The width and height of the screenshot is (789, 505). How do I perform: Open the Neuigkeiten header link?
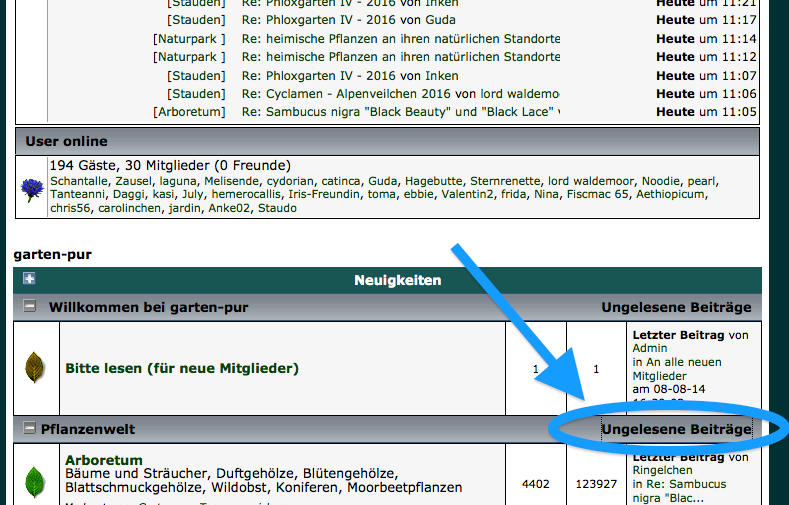(398, 281)
